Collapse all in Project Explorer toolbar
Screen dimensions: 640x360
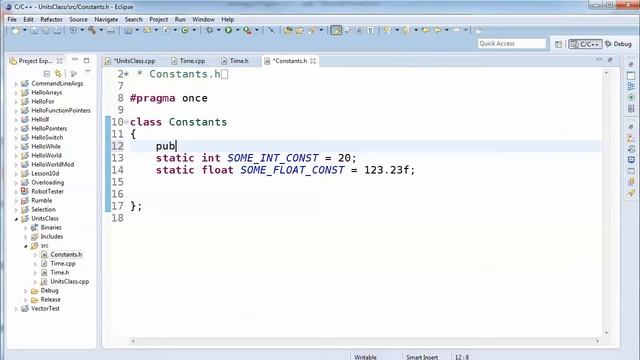[x=47, y=73]
